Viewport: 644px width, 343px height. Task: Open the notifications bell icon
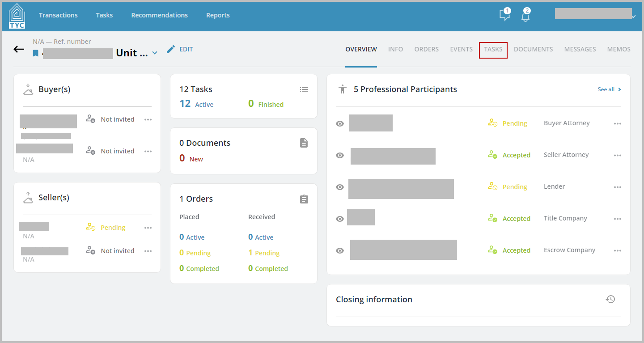pos(525,15)
